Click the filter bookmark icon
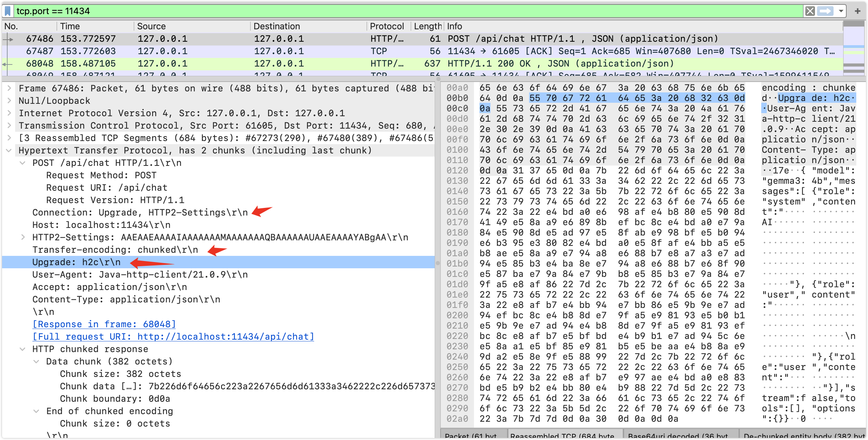 (8, 11)
